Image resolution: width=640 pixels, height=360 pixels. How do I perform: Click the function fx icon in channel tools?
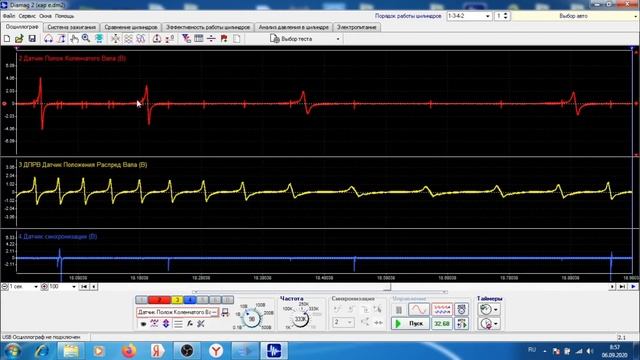[189, 324]
